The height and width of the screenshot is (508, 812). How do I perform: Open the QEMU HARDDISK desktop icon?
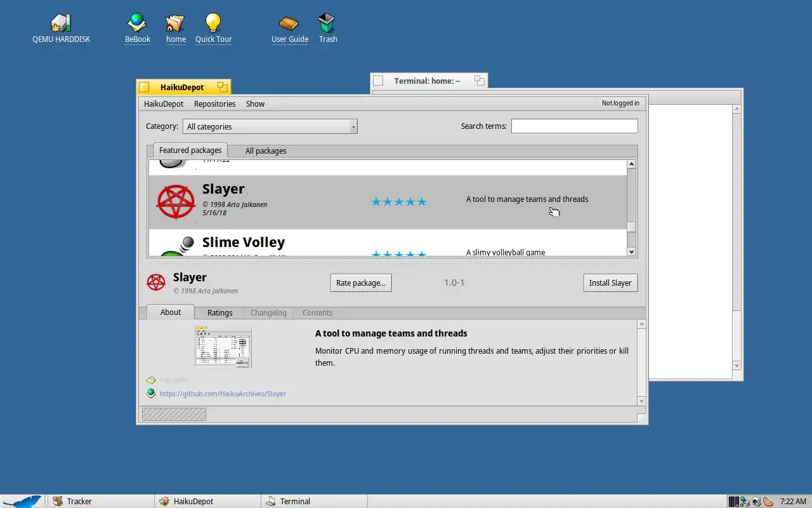pos(61,23)
